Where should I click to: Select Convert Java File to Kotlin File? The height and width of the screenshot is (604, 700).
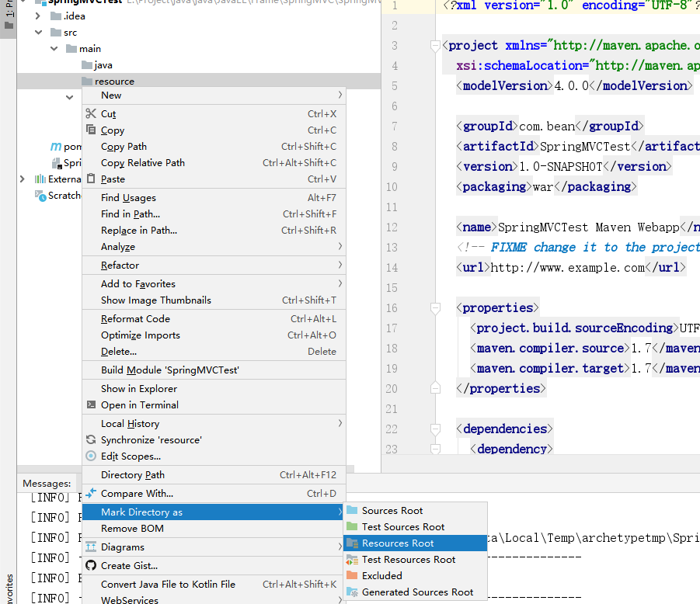tap(214, 584)
